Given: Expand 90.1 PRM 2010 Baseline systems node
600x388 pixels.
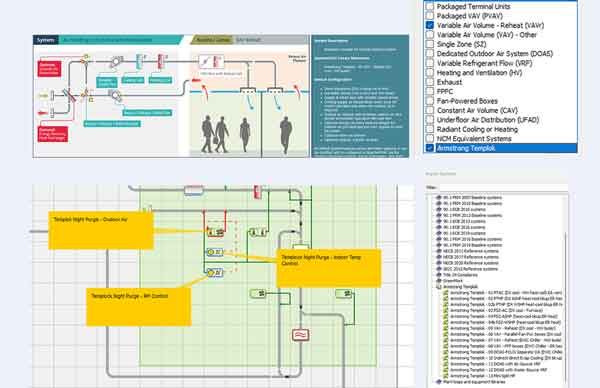Looking at the screenshot, I should (439, 204).
